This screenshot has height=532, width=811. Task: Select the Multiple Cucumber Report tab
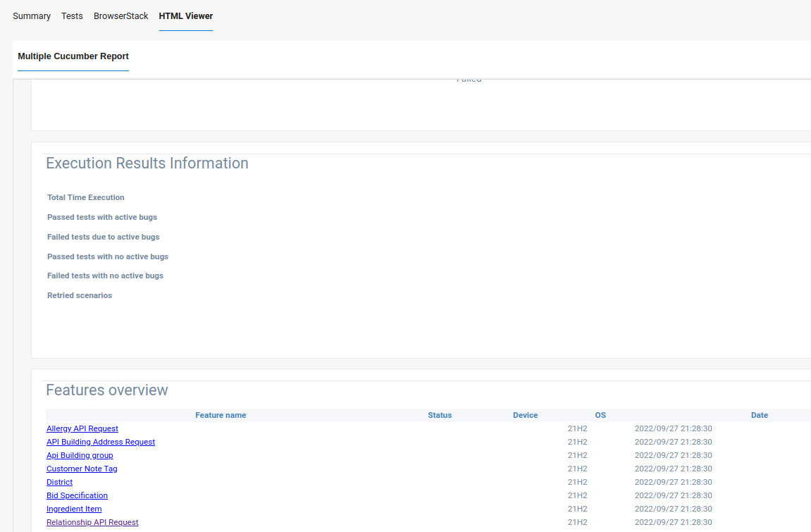click(x=73, y=56)
